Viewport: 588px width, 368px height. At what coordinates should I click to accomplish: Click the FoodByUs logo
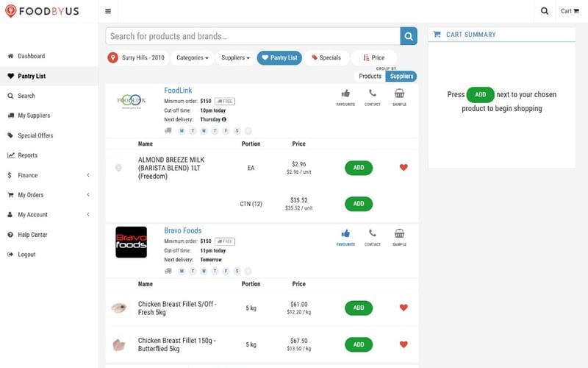pyautogui.click(x=42, y=11)
